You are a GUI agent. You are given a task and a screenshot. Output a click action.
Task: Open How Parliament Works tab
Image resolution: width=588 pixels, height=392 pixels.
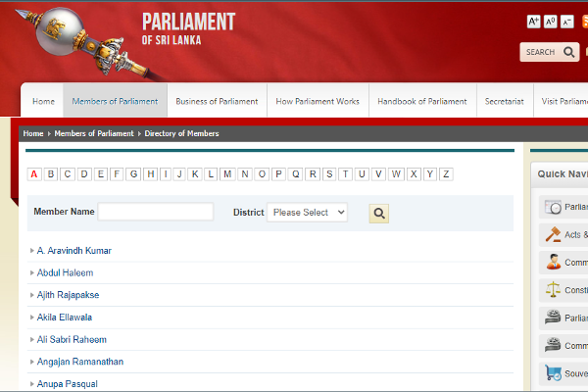(318, 101)
